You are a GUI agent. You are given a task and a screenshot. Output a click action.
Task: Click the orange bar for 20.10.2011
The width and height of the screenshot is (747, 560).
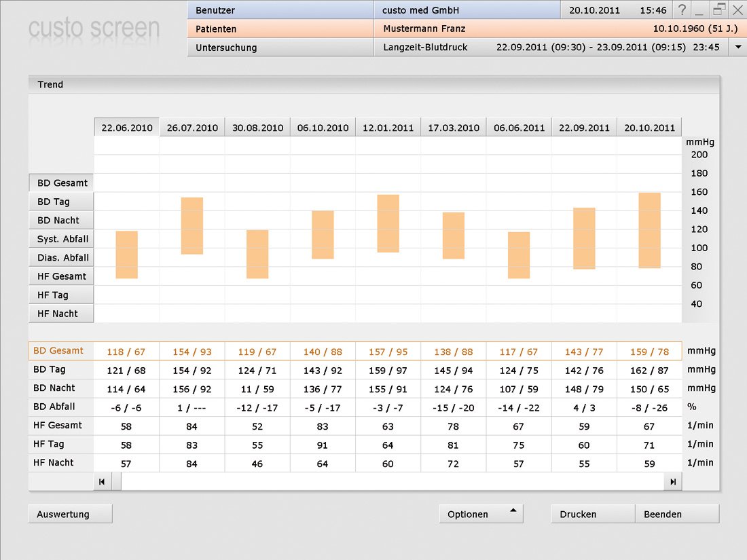649,230
